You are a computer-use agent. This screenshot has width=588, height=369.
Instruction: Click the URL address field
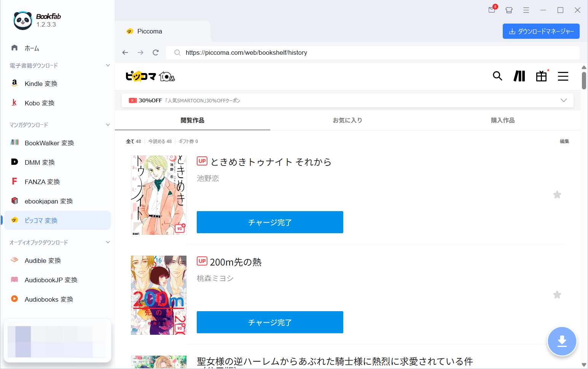pos(373,52)
